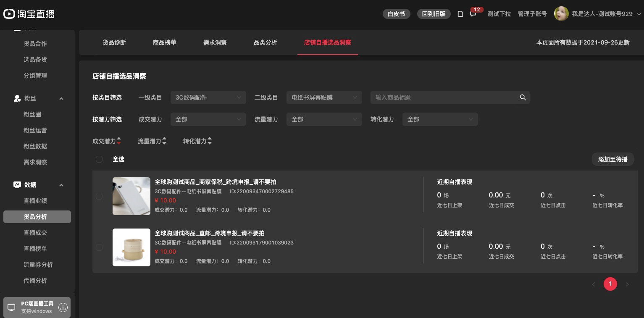Image resolution: width=644 pixels, height=318 pixels.
Task: Click the 添加至待播 button
Action: point(612,159)
